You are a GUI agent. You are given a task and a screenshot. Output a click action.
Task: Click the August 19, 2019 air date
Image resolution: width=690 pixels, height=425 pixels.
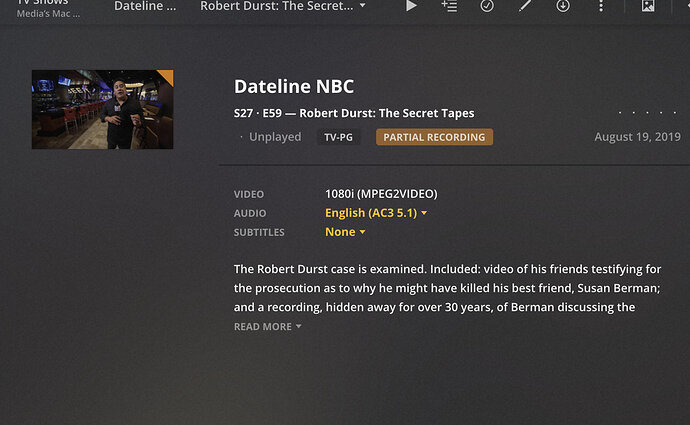tap(637, 137)
